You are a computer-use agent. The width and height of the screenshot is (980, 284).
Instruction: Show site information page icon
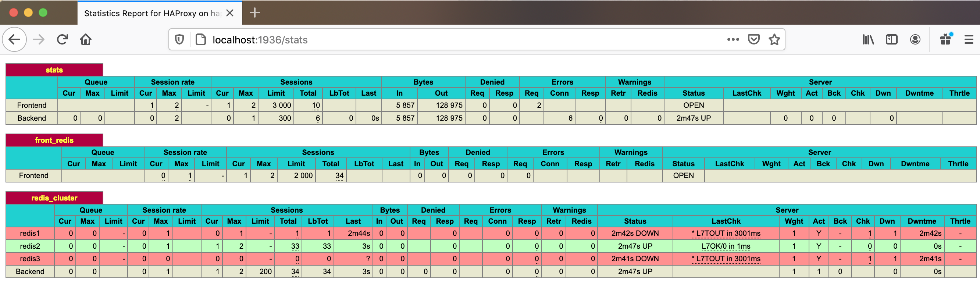pyautogui.click(x=200, y=39)
